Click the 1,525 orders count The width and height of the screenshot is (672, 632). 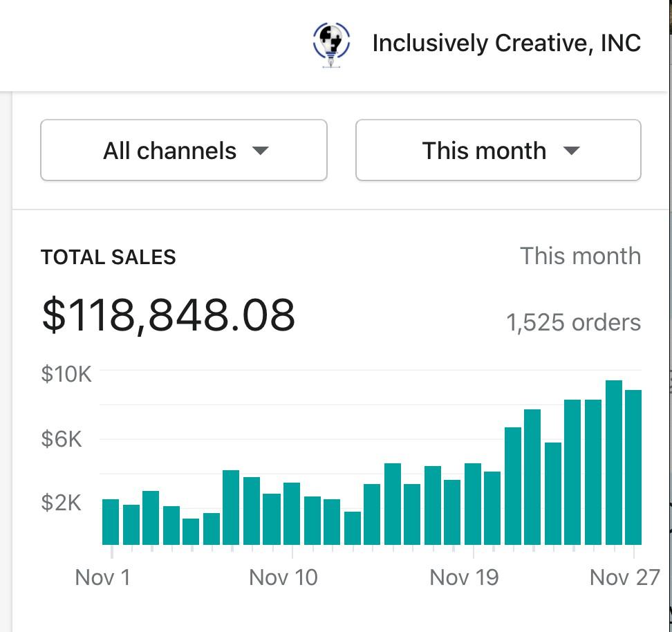573,322
